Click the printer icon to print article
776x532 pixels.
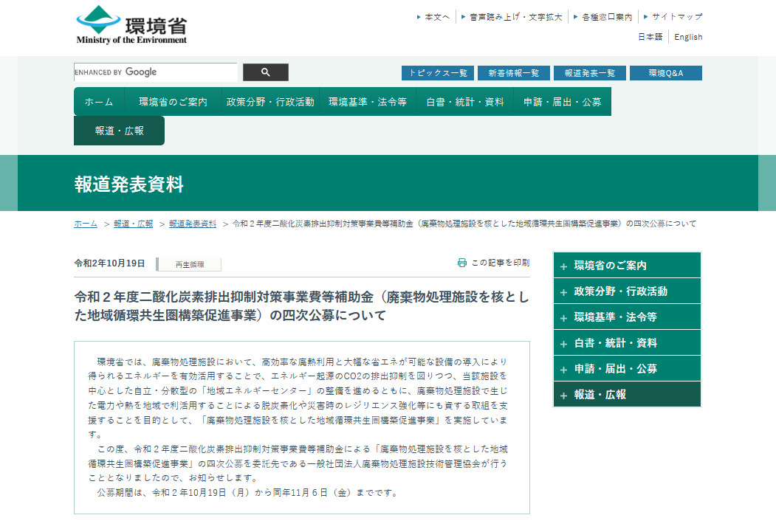(462, 263)
